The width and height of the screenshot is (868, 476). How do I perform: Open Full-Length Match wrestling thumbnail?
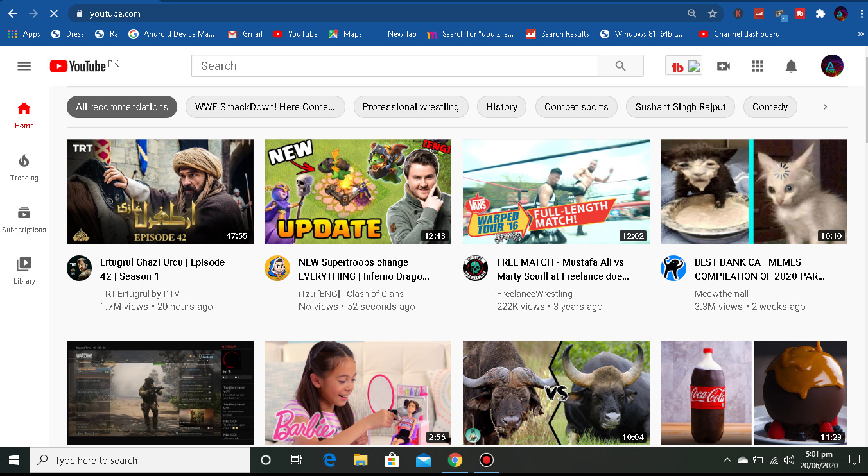pyautogui.click(x=556, y=192)
